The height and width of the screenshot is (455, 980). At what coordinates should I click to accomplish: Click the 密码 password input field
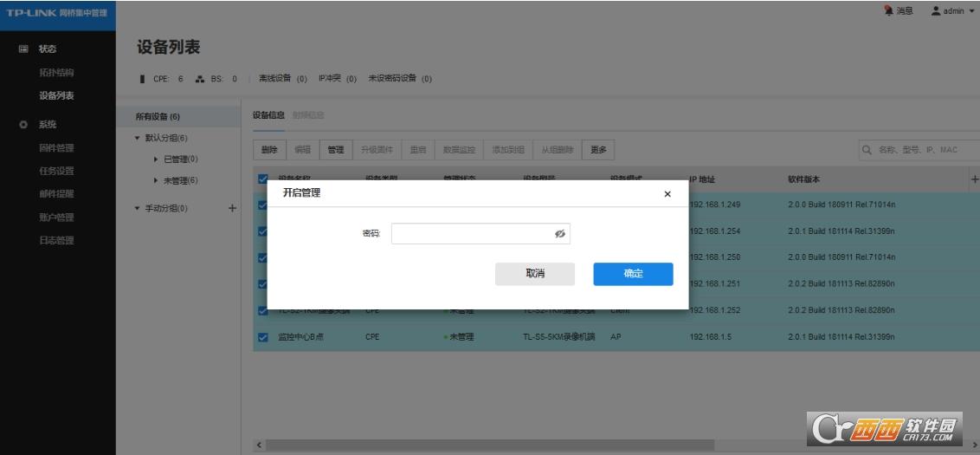(472, 234)
